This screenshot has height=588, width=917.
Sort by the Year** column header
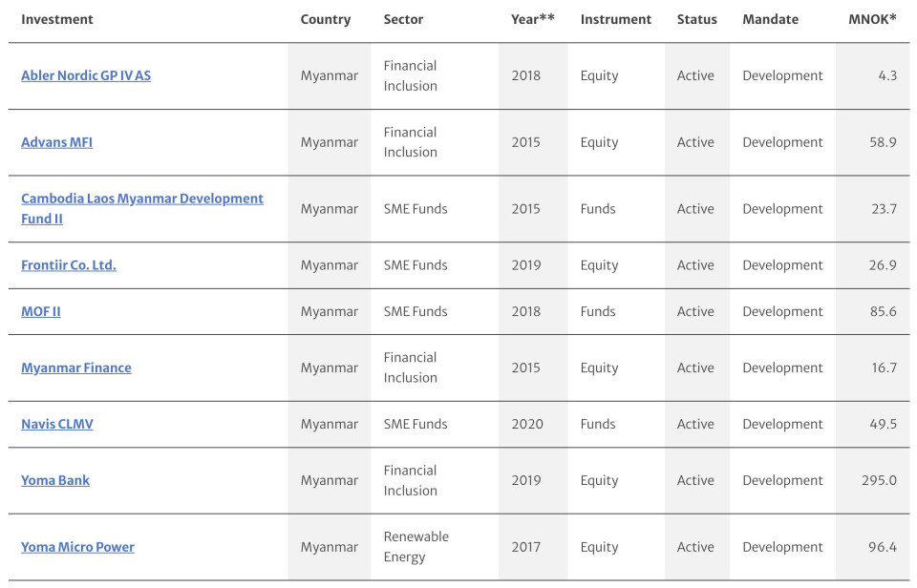[533, 19]
